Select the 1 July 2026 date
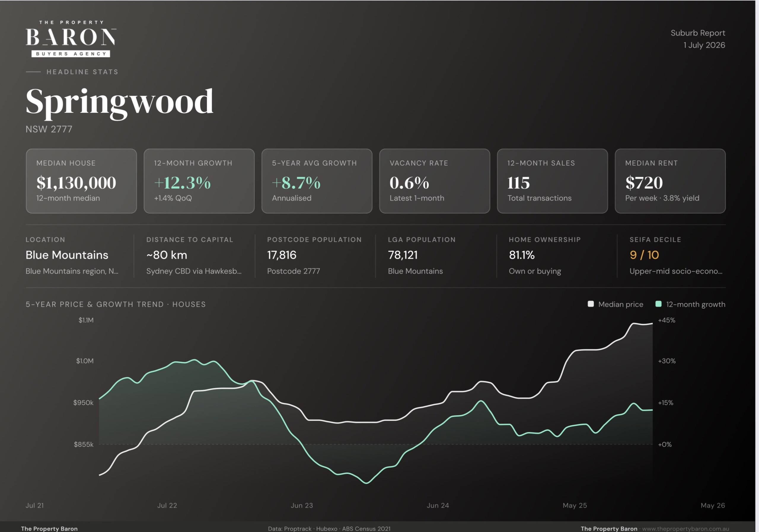This screenshot has height=532, width=759. [704, 45]
